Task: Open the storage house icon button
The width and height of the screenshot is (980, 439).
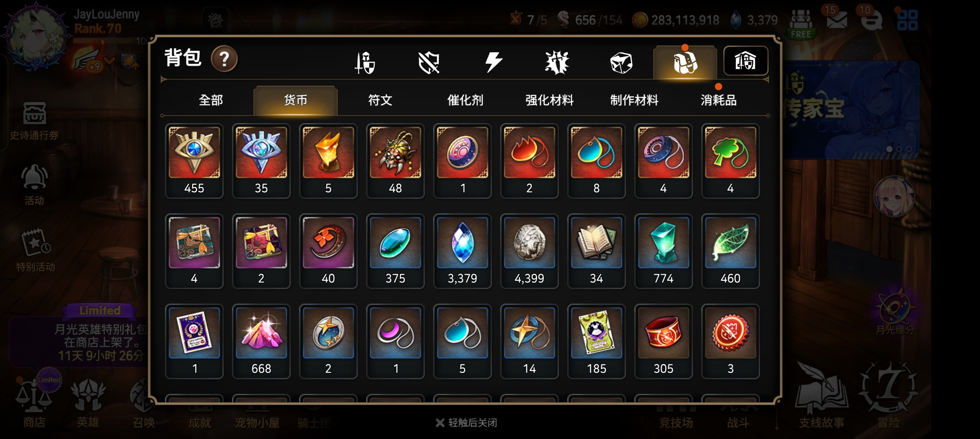Action: coord(746,61)
